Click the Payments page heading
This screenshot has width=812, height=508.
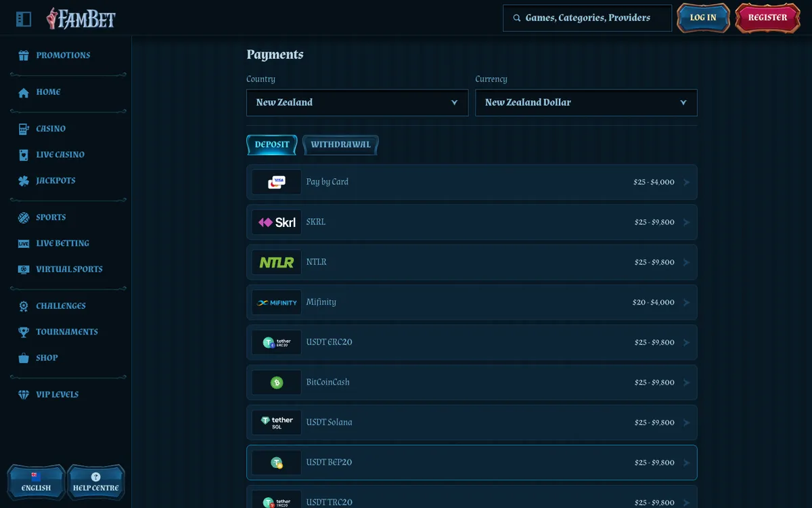(x=275, y=55)
